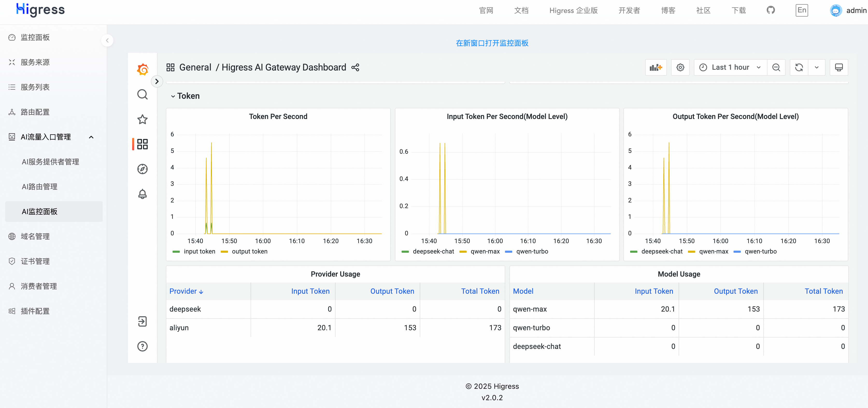Screen dimensions: 868x408
Task: Click the Grafana logo icon
Action: [143, 69]
